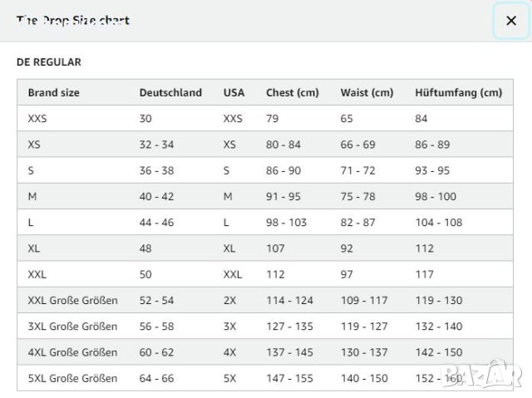Click the XXL Große Größen row label
The image size is (532, 398).
pos(72,300)
